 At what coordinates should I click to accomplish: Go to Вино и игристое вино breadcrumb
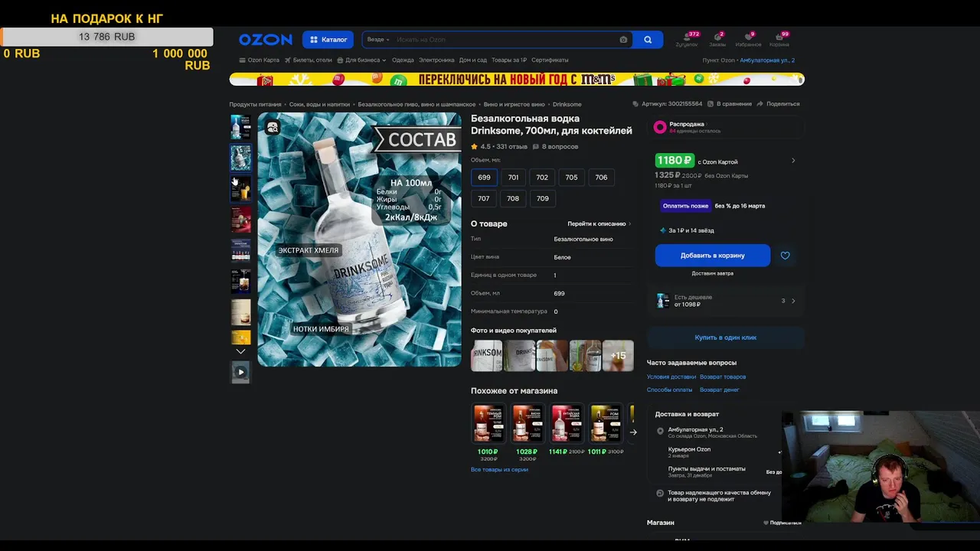coord(514,104)
